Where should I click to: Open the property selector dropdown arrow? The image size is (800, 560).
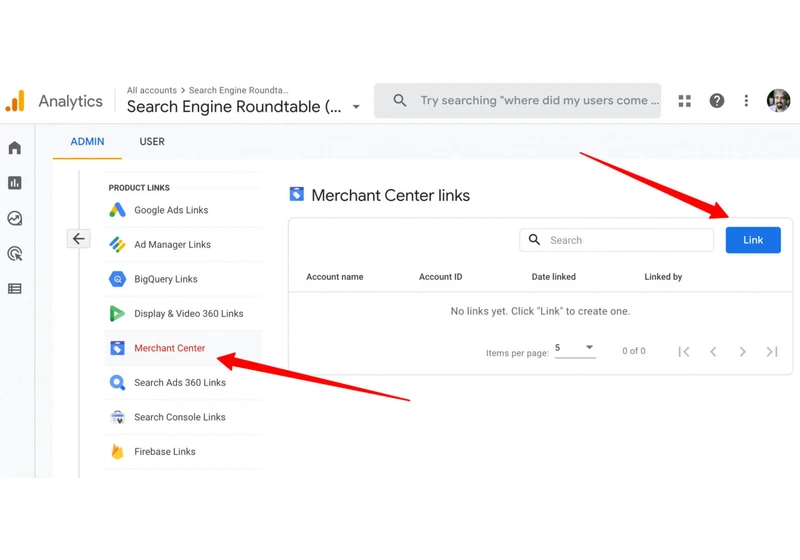tap(356, 107)
